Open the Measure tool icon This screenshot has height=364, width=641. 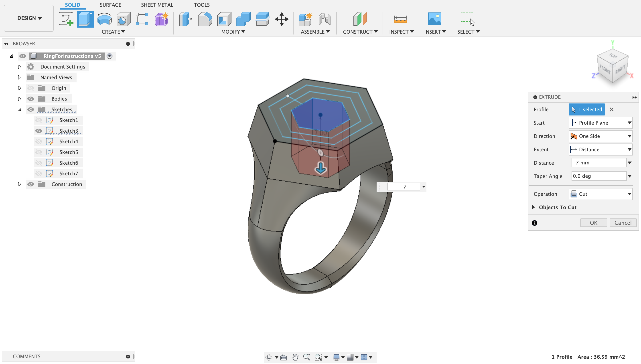tap(400, 19)
